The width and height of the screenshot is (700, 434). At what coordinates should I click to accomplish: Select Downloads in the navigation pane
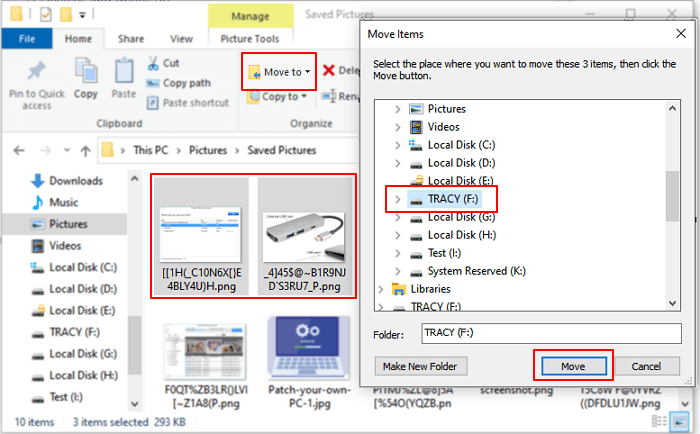(x=76, y=181)
